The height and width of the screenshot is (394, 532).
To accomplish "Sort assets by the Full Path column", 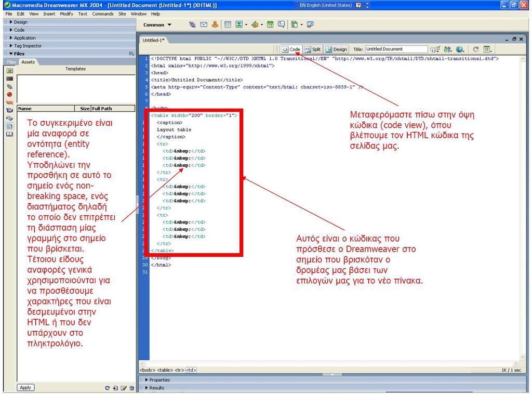I will point(113,109).
